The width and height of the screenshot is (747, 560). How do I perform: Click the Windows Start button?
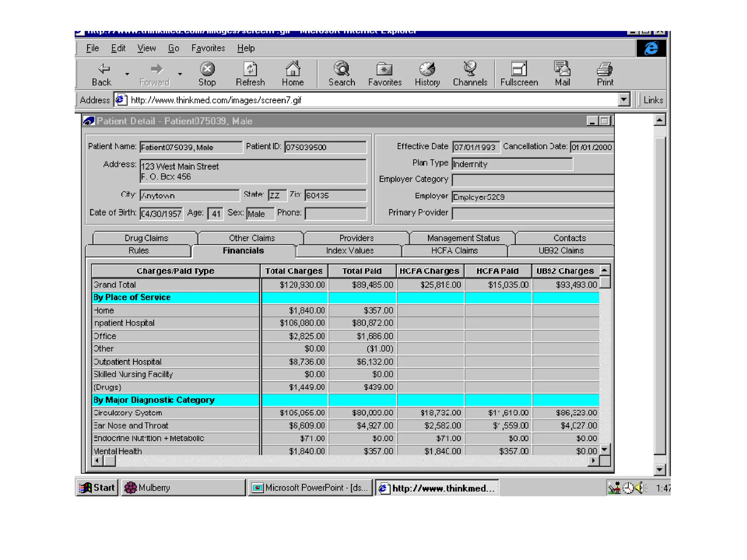coord(97,488)
